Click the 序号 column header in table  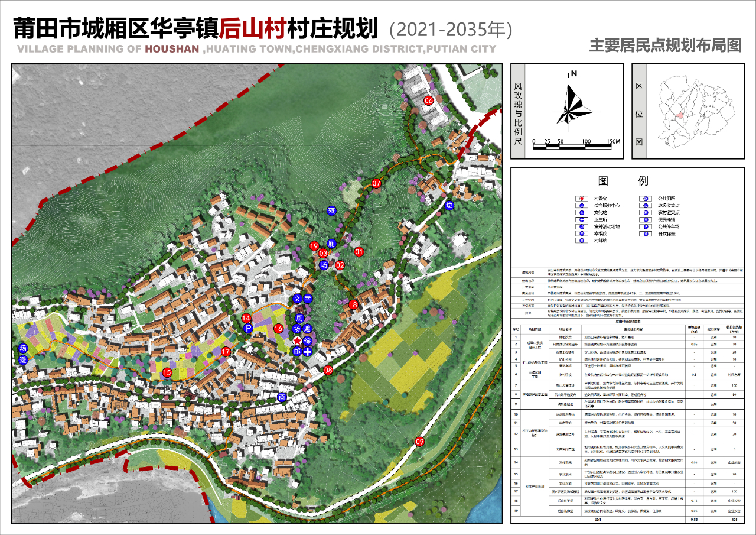tap(515, 329)
